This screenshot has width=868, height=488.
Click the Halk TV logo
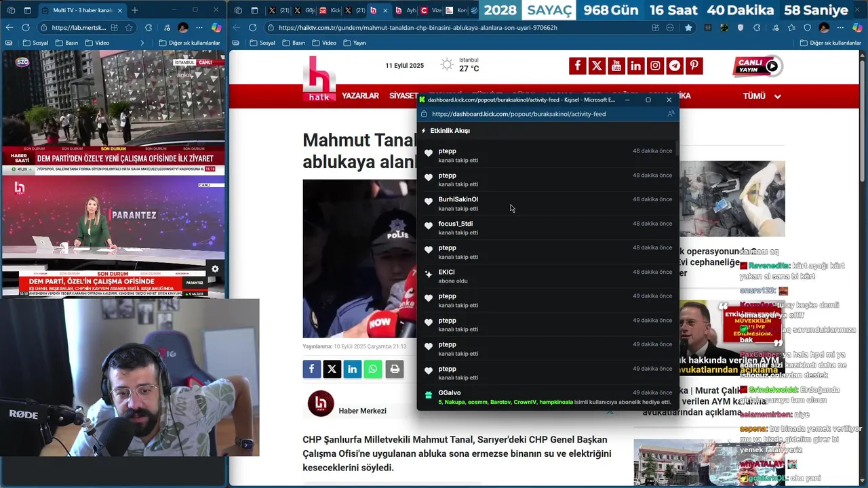pyautogui.click(x=319, y=79)
